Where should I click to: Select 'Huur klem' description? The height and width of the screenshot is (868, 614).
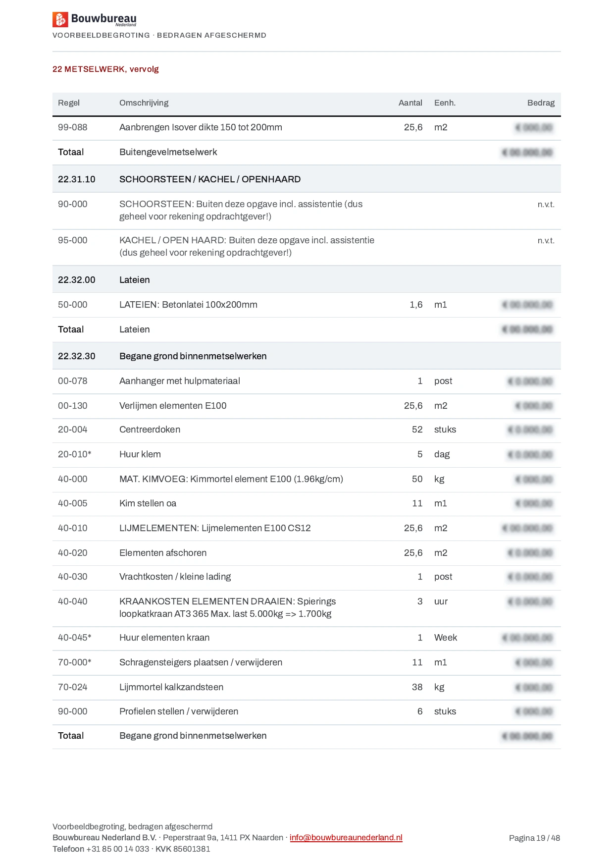pos(140,454)
